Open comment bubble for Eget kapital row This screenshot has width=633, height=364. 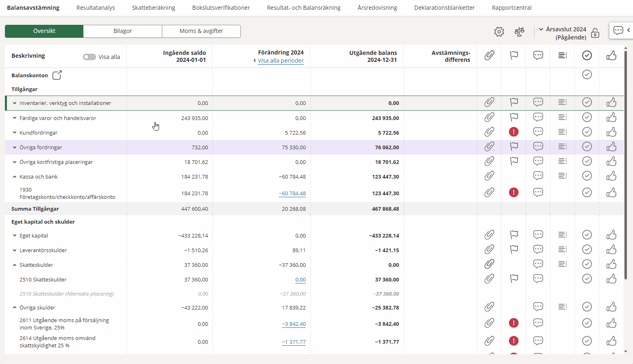point(538,235)
